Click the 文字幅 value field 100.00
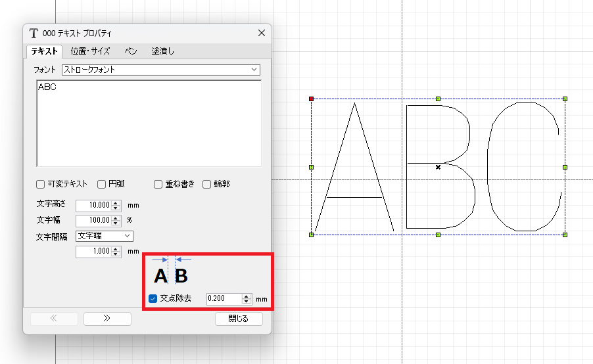Viewport: 593px width, 364px height. pos(94,220)
